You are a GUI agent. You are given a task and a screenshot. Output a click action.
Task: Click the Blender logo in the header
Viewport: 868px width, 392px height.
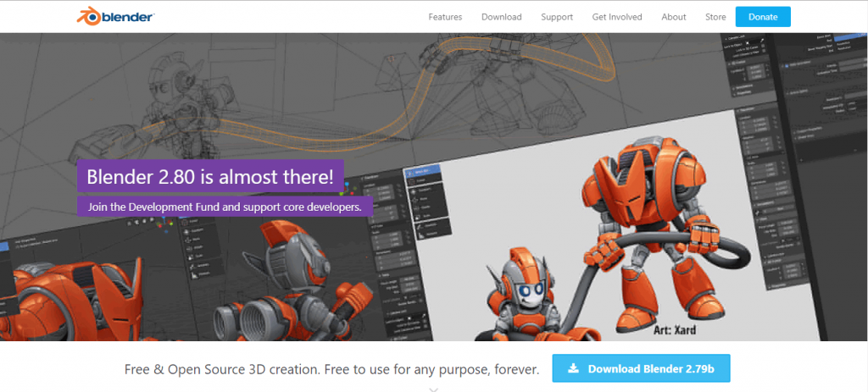coord(115,16)
